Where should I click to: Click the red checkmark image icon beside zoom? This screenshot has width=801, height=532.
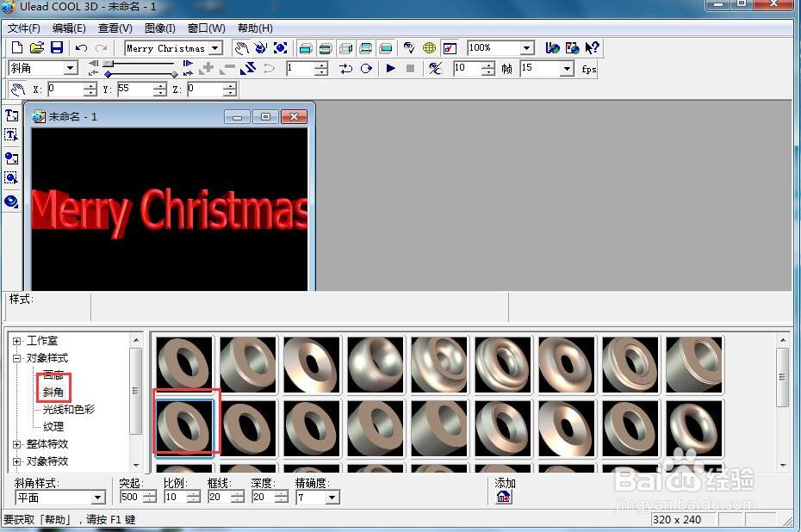click(450, 48)
